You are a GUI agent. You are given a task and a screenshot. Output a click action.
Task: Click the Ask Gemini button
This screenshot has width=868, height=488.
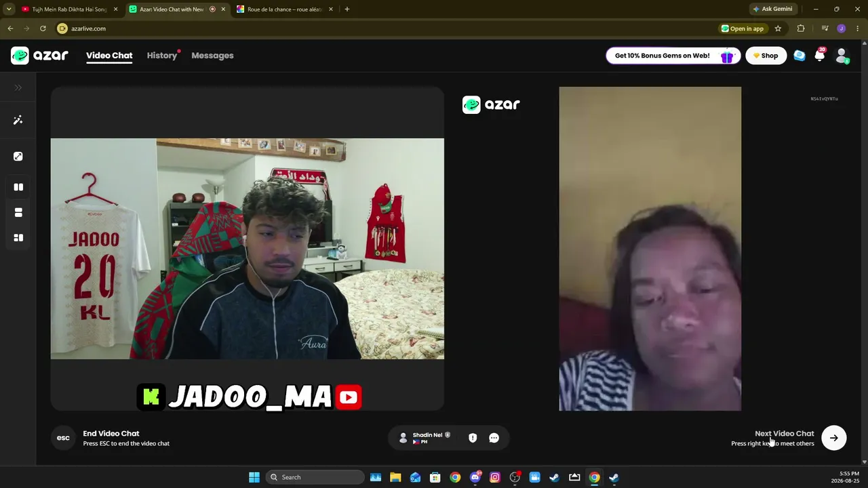click(772, 9)
